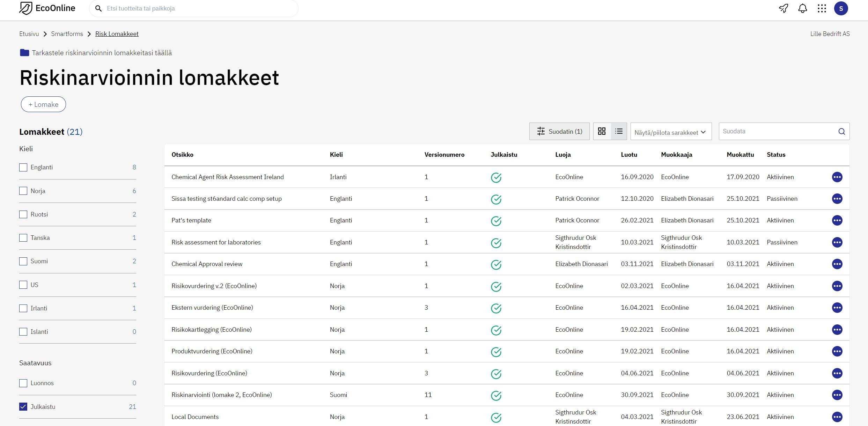The image size is (868, 426).
Task: Open Sissa testing st6andard calc comp setup
Action: pos(227,199)
